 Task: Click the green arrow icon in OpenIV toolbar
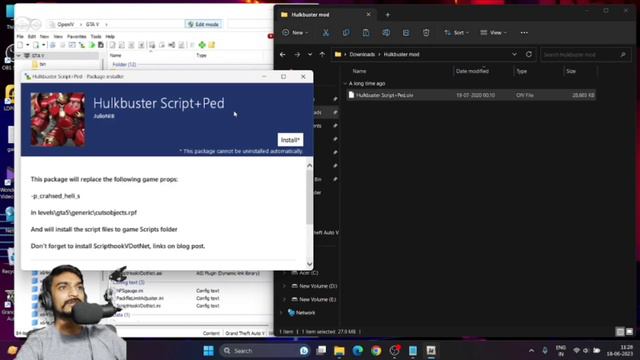pyautogui.click(x=92, y=45)
